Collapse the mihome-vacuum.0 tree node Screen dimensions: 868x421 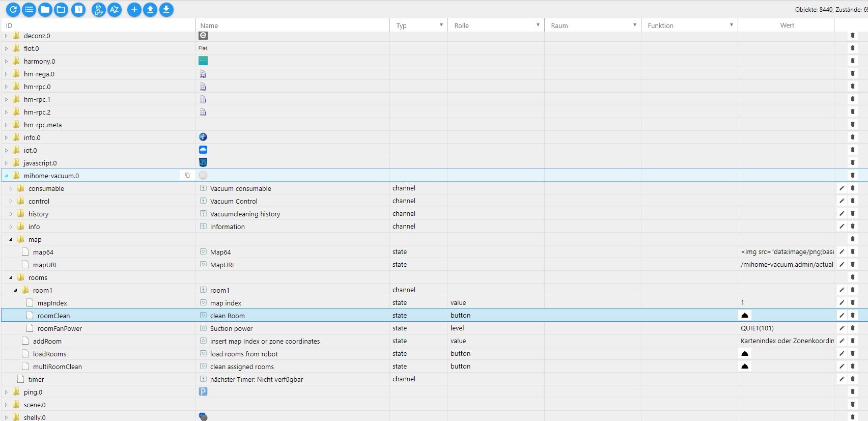pos(6,176)
